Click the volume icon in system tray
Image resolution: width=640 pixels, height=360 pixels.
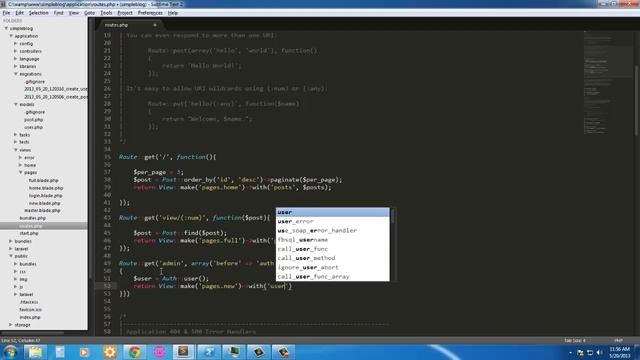(599, 352)
